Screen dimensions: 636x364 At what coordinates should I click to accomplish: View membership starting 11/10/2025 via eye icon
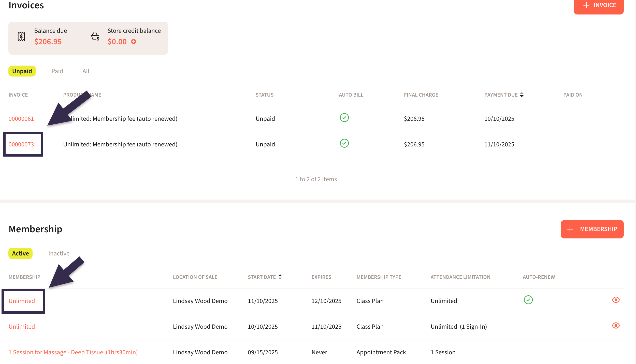click(x=616, y=300)
